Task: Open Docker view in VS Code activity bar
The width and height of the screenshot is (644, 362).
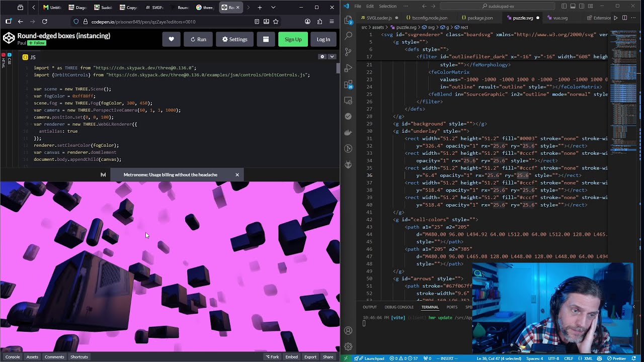Action: point(348,132)
